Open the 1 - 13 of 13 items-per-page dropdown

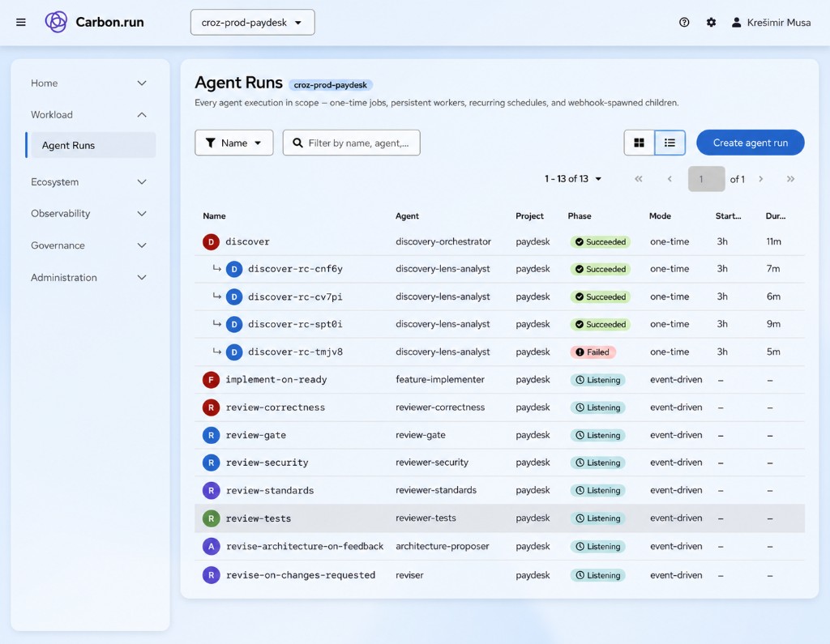(x=573, y=179)
